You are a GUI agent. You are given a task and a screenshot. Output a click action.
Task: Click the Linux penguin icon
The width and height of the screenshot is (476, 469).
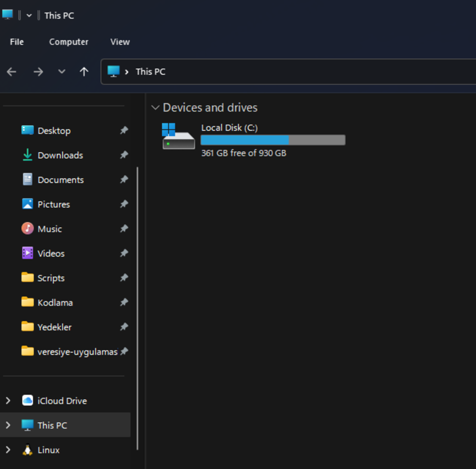[28, 450]
